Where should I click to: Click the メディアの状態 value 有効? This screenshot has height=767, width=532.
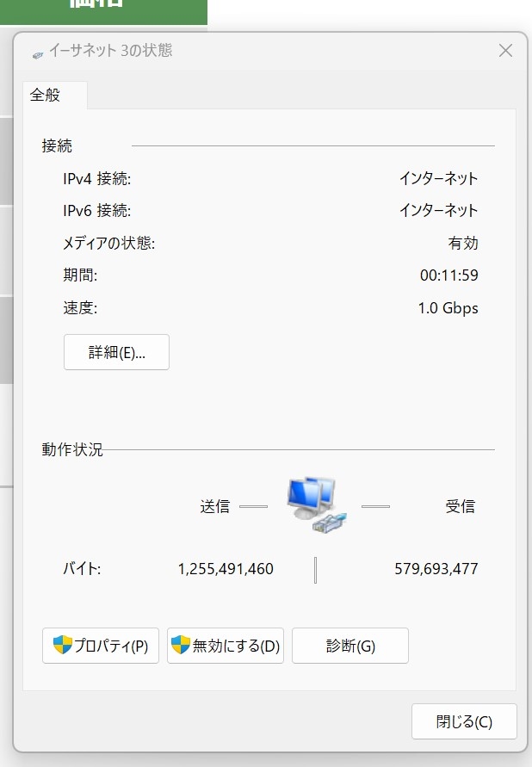point(463,244)
